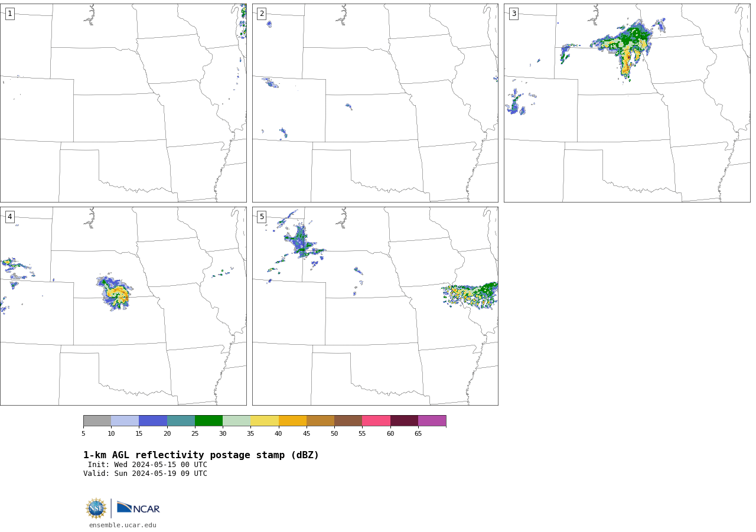The height and width of the screenshot is (532, 756).
Task: Select the brown 50-55 dBZ swatch
Action: point(348,420)
